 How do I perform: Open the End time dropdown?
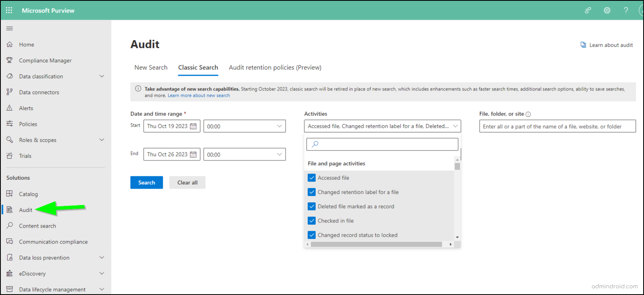(244, 154)
